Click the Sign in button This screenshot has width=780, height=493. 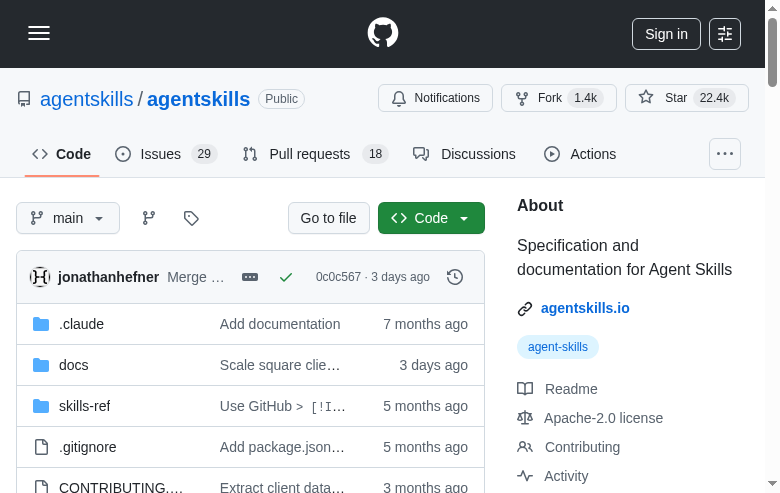click(666, 34)
